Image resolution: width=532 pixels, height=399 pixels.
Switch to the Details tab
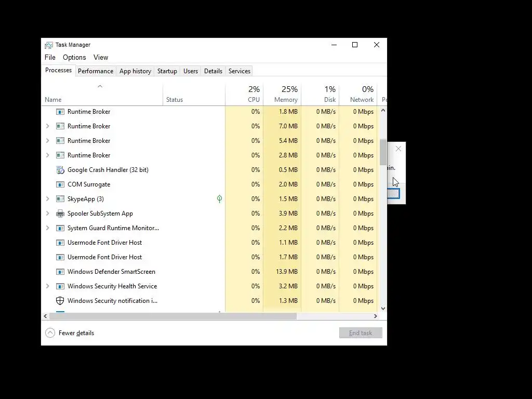pyautogui.click(x=213, y=71)
